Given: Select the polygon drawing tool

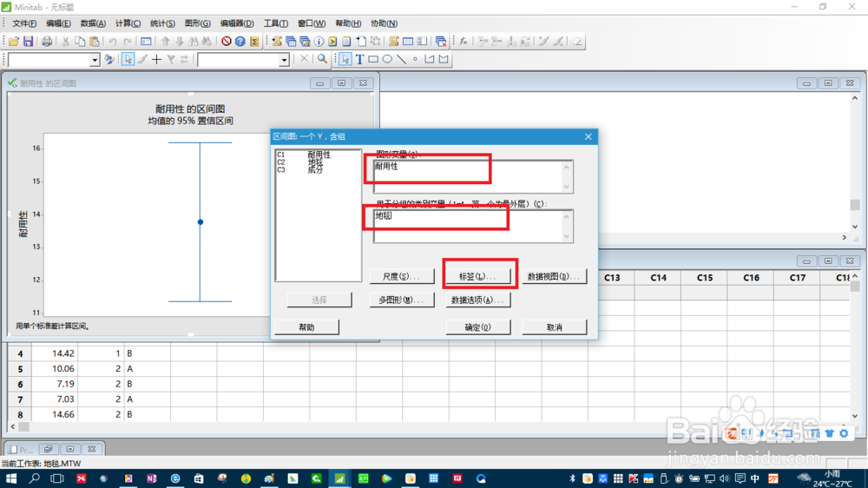Looking at the screenshot, I should (444, 59).
